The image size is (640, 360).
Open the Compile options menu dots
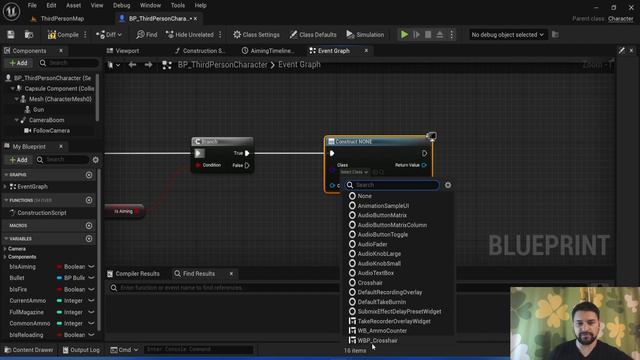[85, 35]
